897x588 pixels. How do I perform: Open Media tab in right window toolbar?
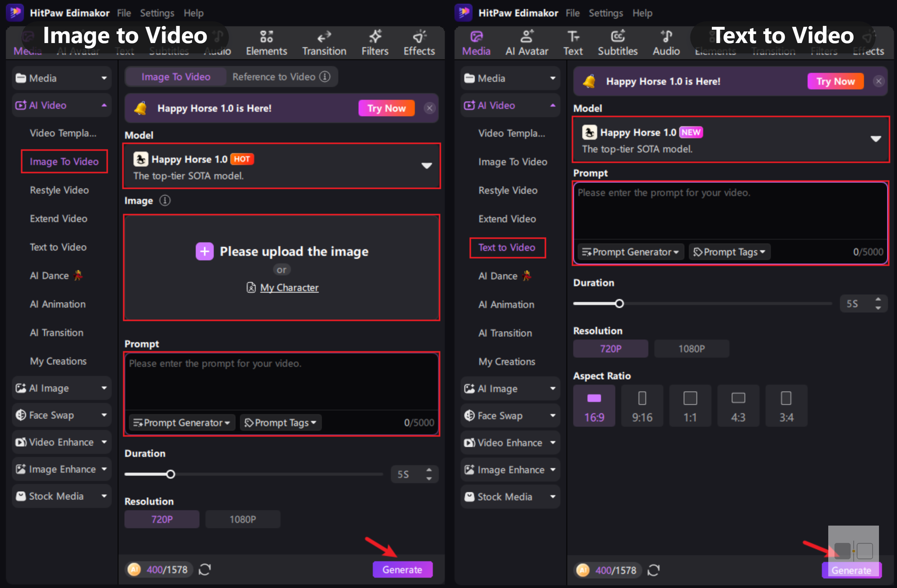coord(476,43)
